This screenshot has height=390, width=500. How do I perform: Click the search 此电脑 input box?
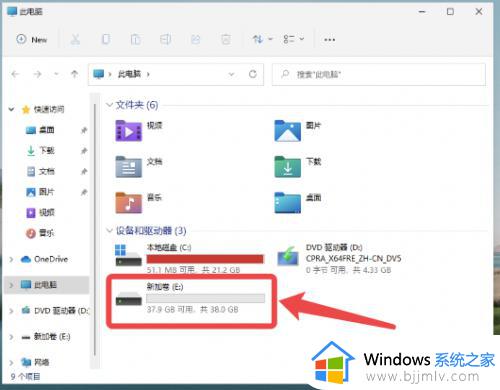click(379, 74)
